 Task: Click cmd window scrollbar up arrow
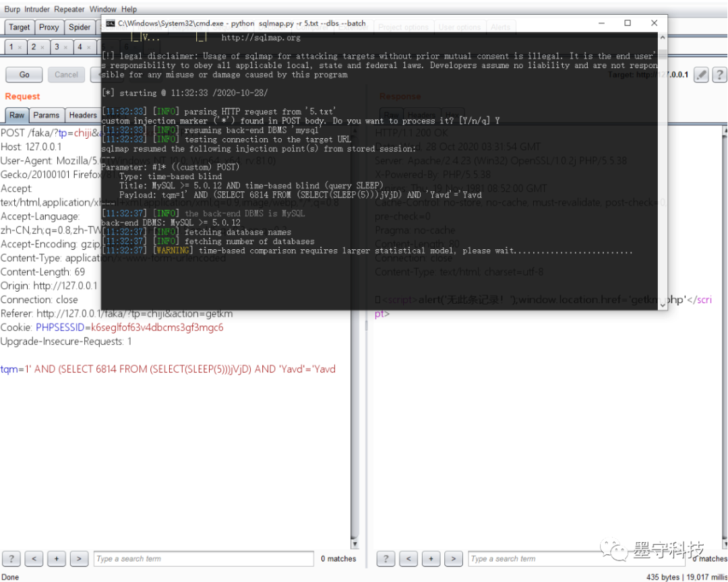pos(663,38)
